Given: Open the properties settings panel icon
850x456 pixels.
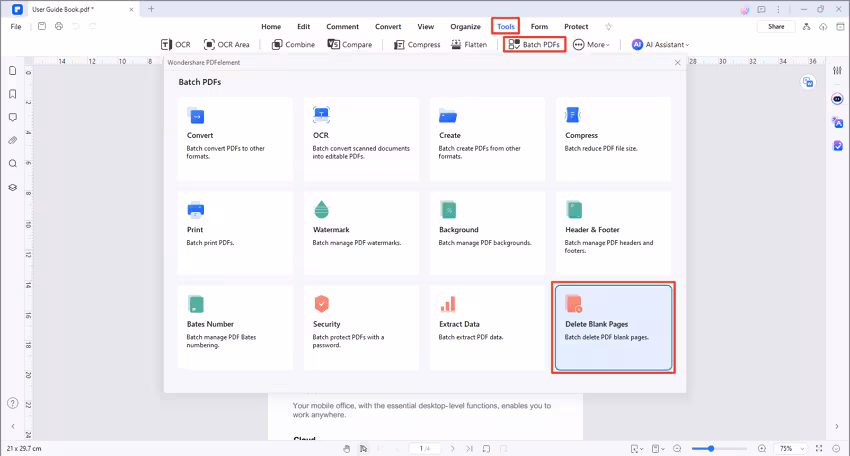Looking at the screenshot, I should click(838, 70).
